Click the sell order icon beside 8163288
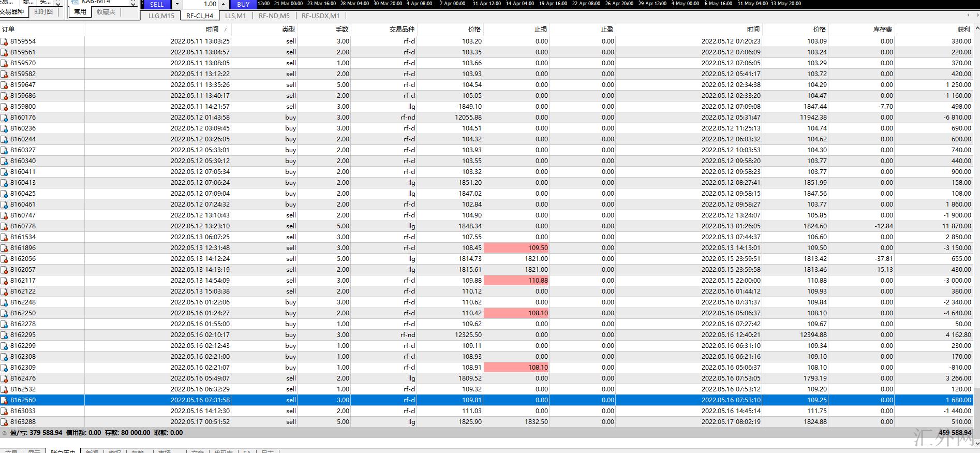Image resolution: width=980 pixels, height=453 pixels. point(5,422)
